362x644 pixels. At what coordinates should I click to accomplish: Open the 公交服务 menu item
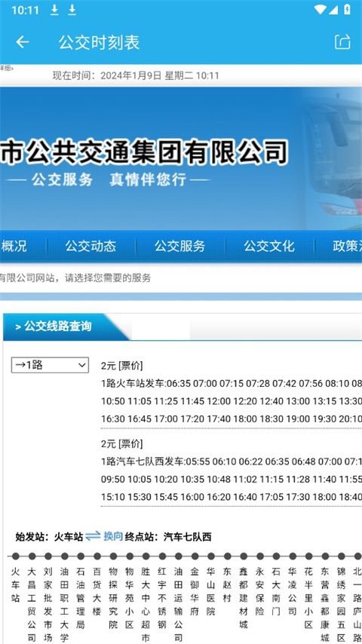coord(180,246)
